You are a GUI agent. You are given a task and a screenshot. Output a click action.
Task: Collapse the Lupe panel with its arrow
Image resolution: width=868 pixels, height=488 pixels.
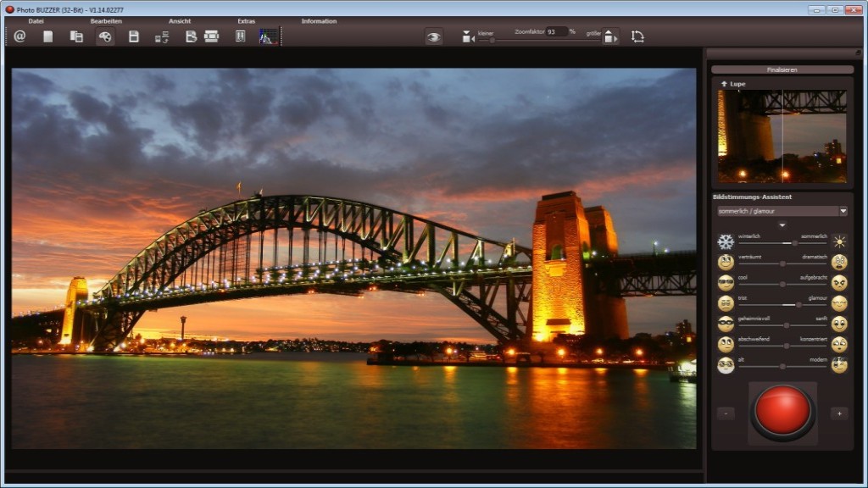pos(726,83)
